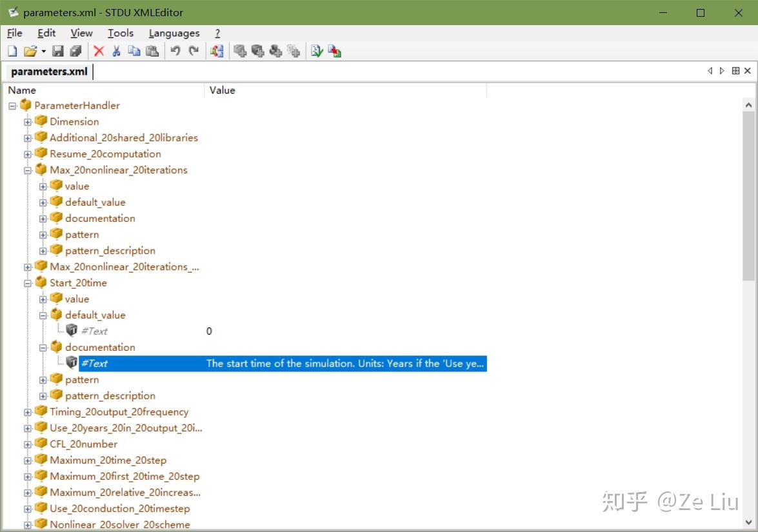The width and height of the screenshot is (758, 532).
Task: Select the Timing_20output_20frequency node
Action: click(x=119, y=411)
